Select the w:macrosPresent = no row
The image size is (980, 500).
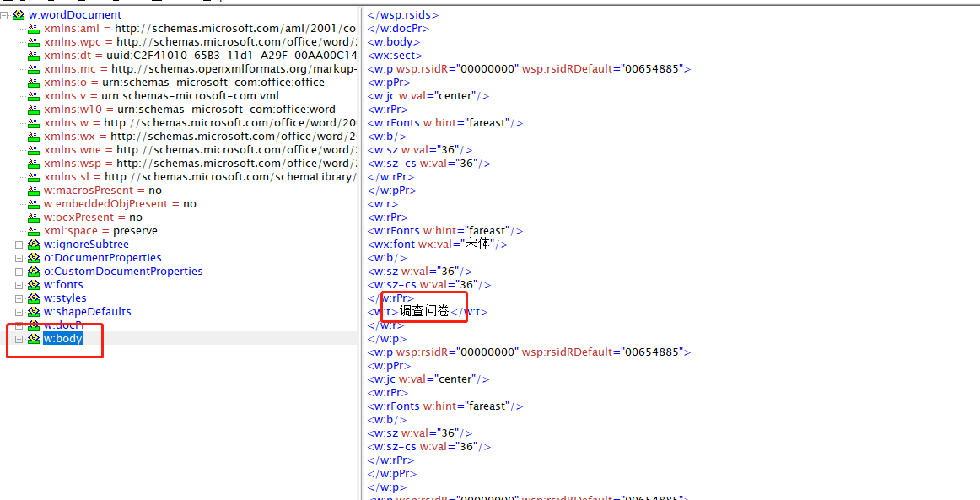click(103, 191)
